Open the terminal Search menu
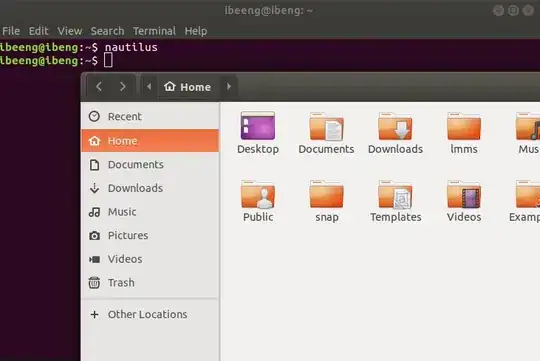 107,31
